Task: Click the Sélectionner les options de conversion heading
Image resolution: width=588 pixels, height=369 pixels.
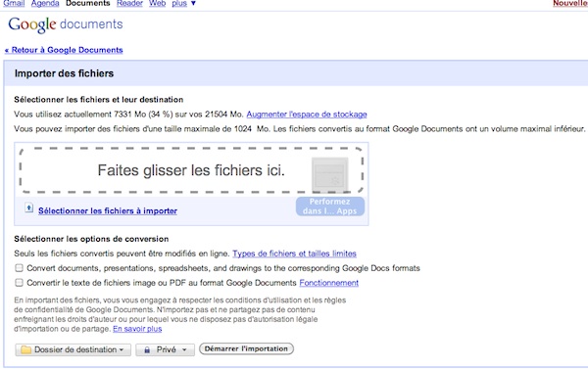Action: pyautogui.click(x=91, y=239)
